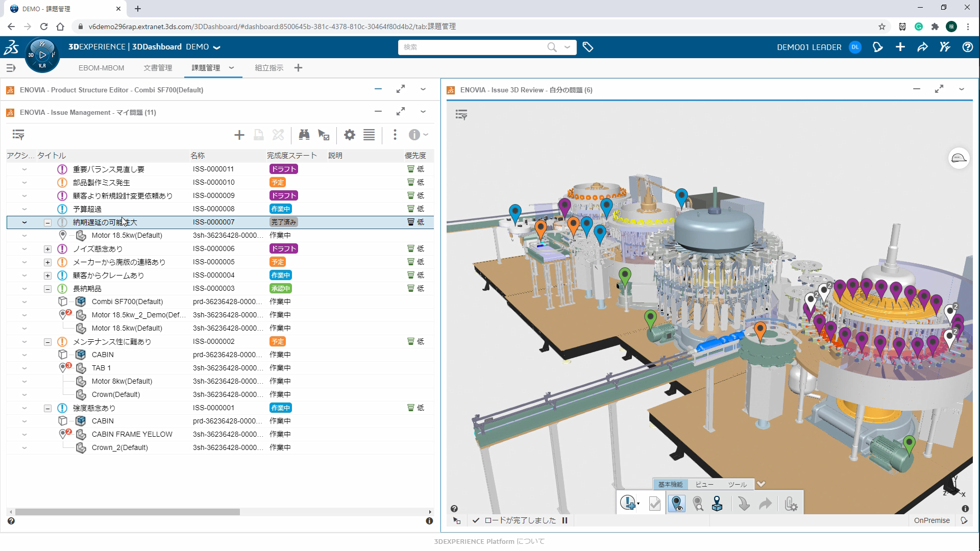980x551 pixels.
Task: Click in the 検索 search input field
Action: tap(472, 47)
